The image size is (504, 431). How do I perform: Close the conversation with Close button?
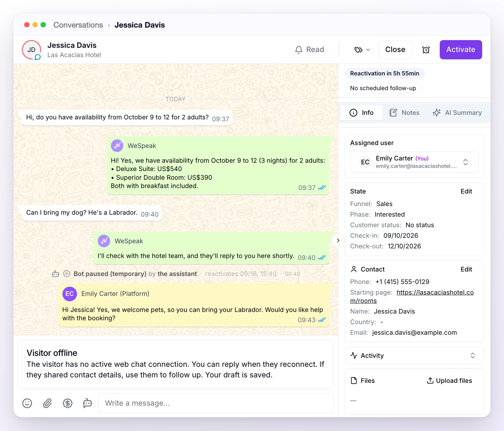pyautogui.click(x=395, y=50)
